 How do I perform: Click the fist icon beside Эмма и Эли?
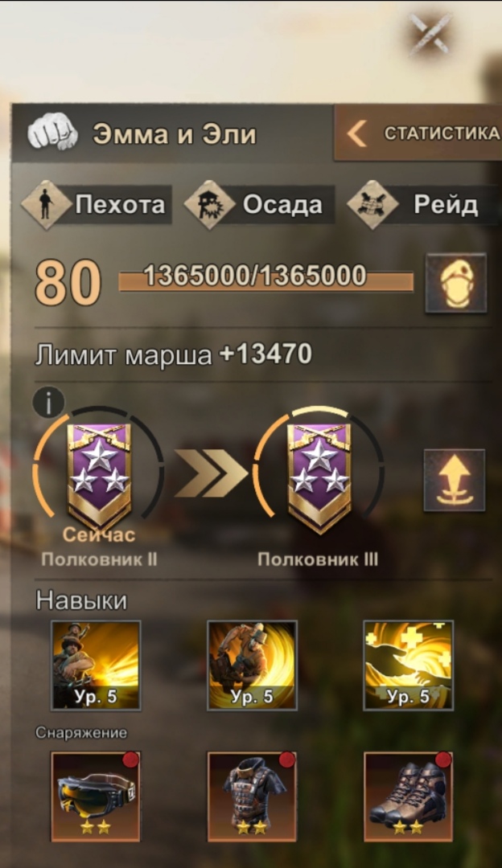(x=52, y=133)
